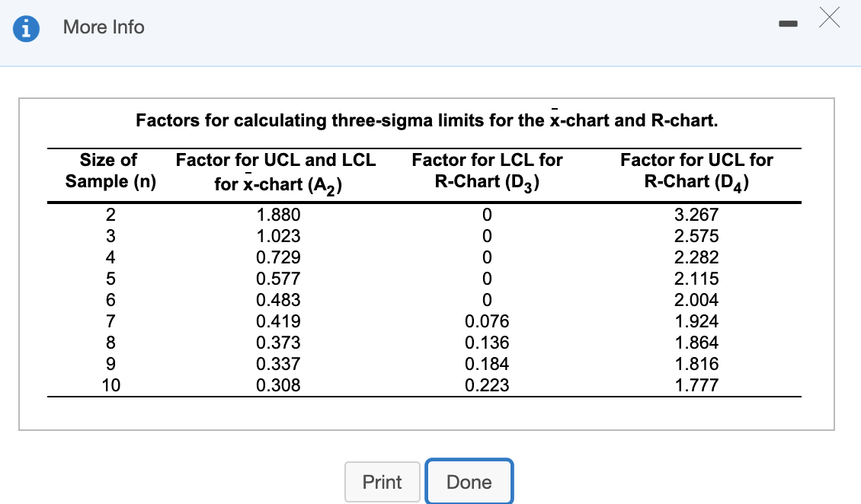Screen dimensions: 861x504
Task: Select the A2 value 0.577
Action: click(x=279, y=279)
